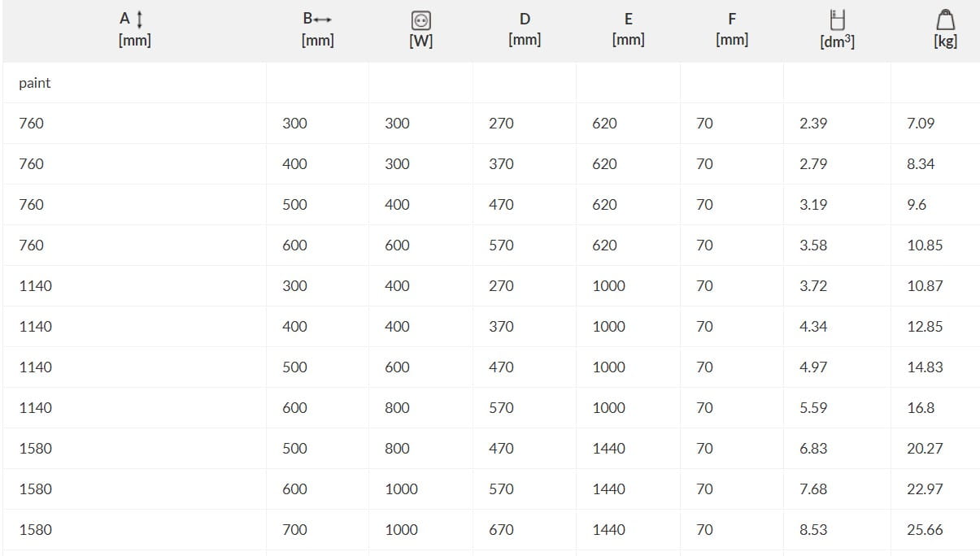
Task: Select the 10.85 weight cell
Action: point(925,245)
